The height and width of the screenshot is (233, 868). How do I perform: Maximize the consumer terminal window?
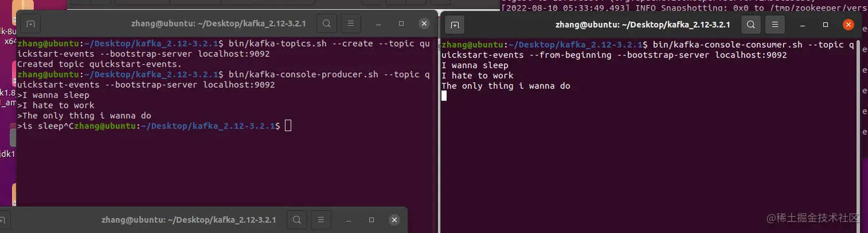click(x=826, y=25)
